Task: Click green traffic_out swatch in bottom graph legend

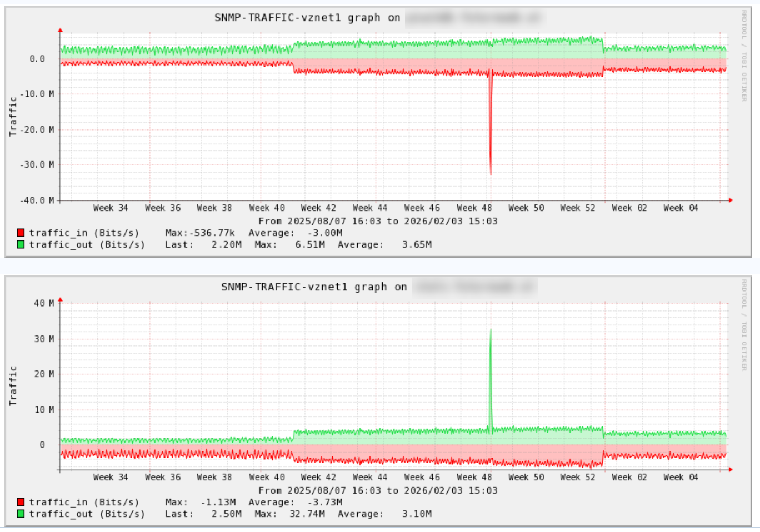Action: coord(21,514)
